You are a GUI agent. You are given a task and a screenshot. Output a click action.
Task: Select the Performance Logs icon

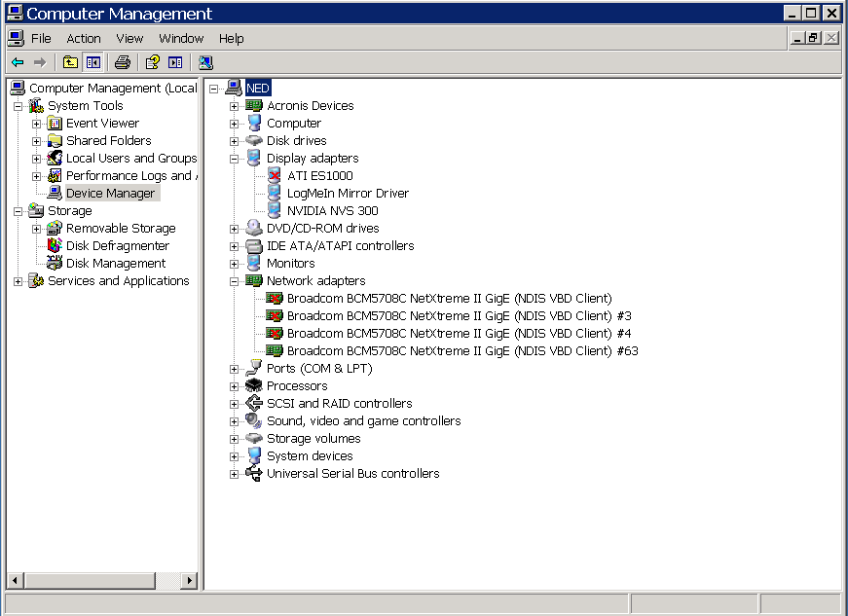[55, 175]
